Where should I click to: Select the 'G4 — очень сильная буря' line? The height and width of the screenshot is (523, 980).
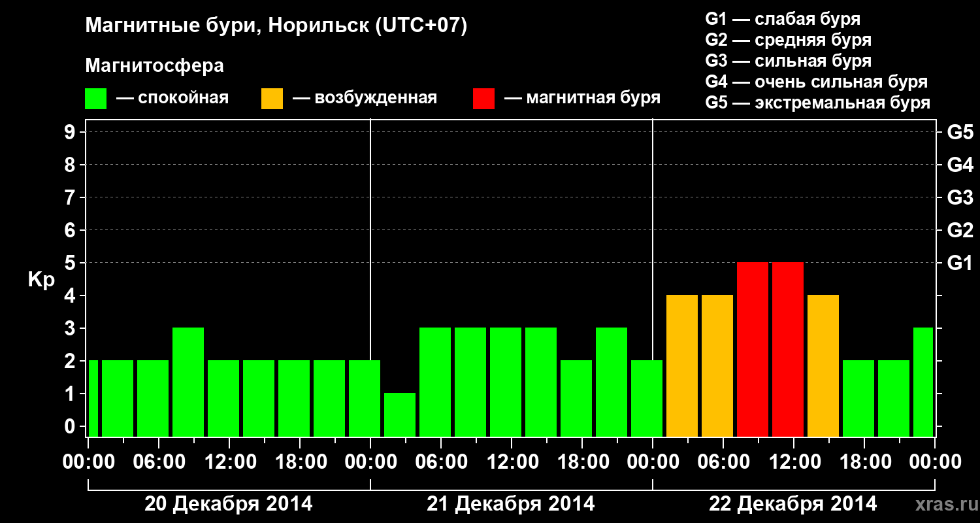(817, 82)
